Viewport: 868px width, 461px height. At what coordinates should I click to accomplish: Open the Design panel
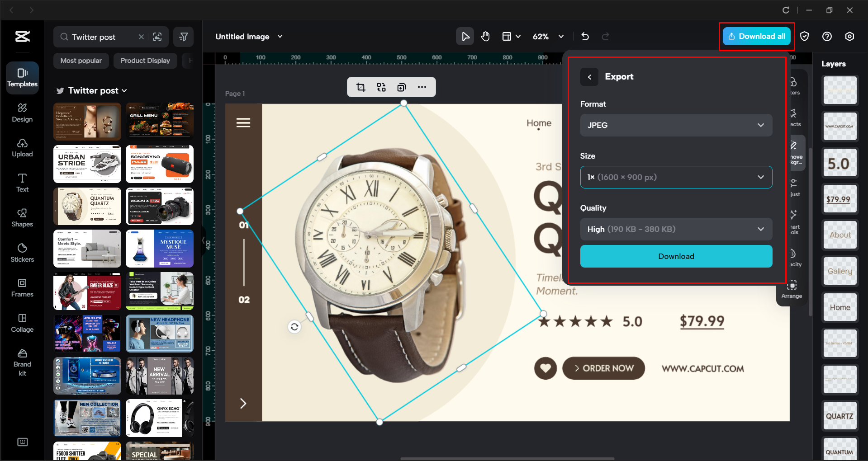(x=22, y=113)
